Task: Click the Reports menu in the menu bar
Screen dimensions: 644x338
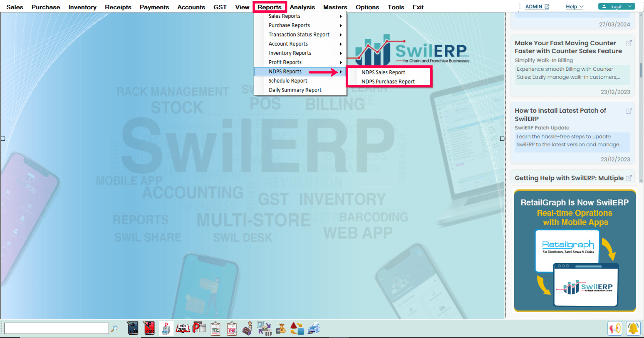Action: pos(269,7)
